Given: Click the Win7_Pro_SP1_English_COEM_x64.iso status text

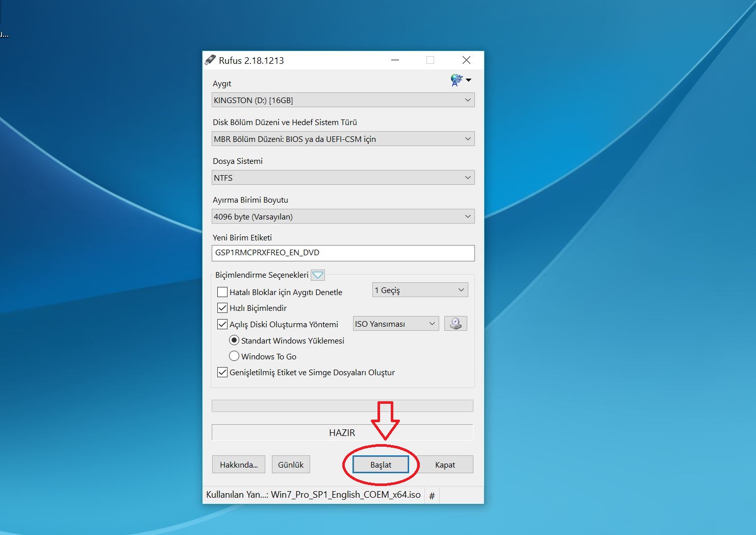Looking at the screenshot, I should tap(346, 495).
